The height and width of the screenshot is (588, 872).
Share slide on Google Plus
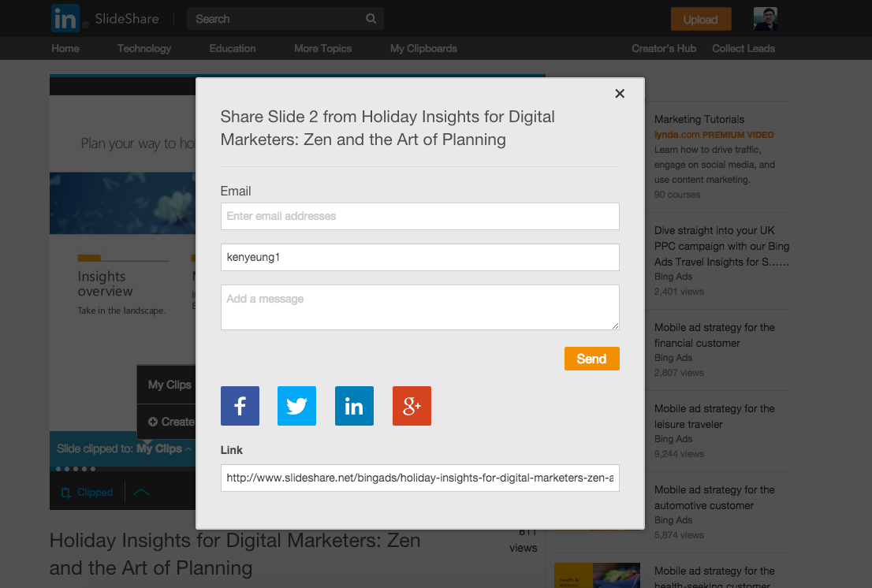coord(412,406)
